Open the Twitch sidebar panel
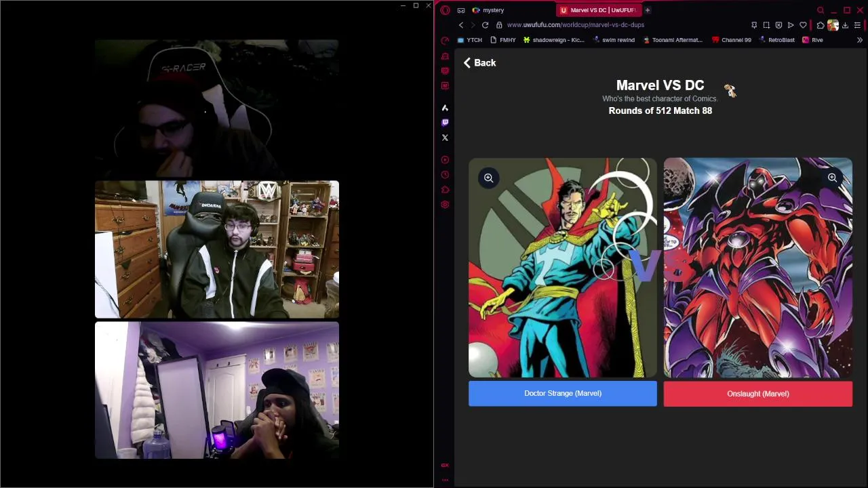868x488 pixels. [445, 123]
